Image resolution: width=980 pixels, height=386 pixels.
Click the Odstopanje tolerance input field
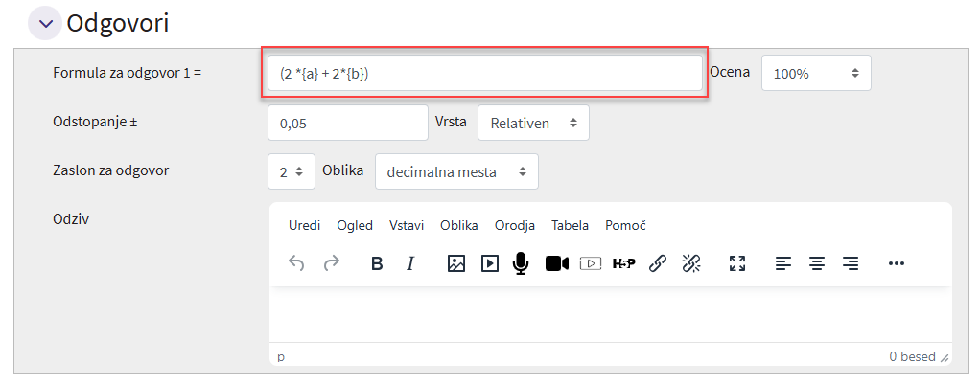(x=347, y=123)
